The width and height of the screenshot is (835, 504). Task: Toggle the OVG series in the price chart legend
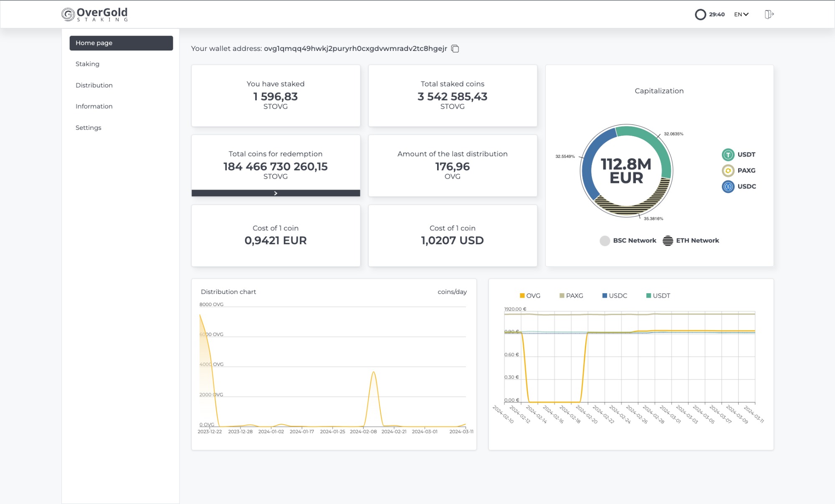[x=530, y=296]
